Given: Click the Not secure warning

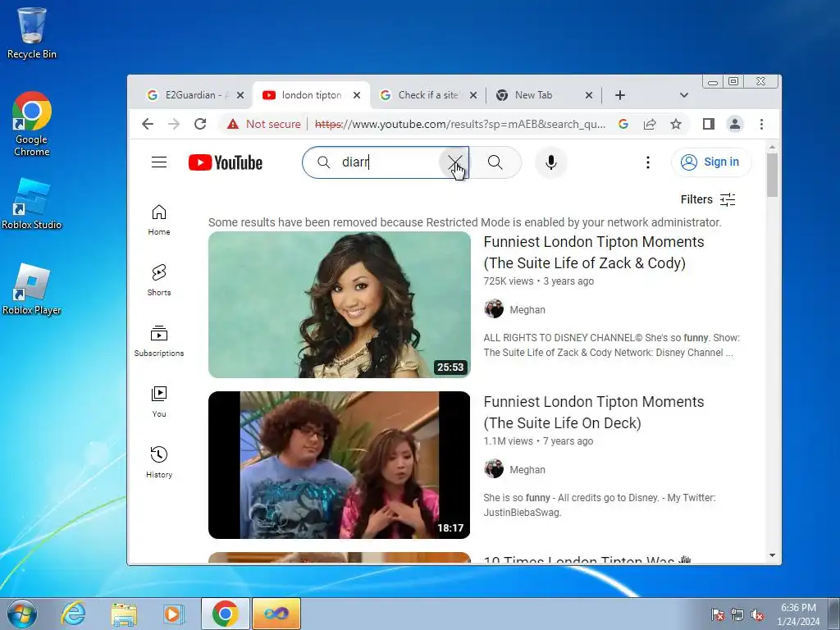Looking at the screenshot, I should pyautogui.click(x=263, y=125).
